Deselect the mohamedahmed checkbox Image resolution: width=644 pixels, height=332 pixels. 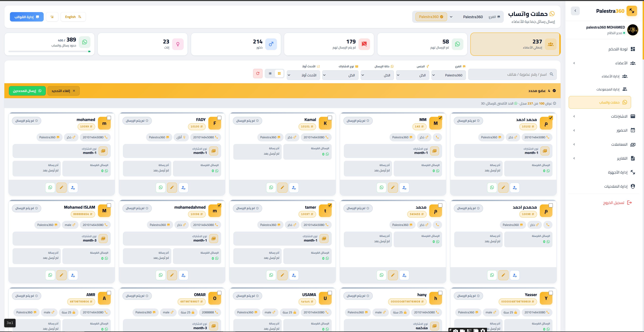[219, 205]
